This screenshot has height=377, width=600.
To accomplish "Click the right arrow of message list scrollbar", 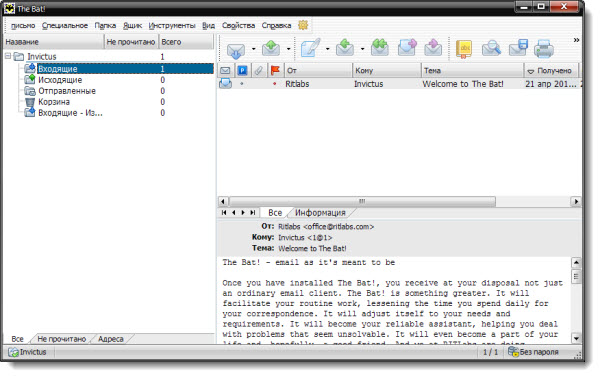I will (x=576, y=201).
